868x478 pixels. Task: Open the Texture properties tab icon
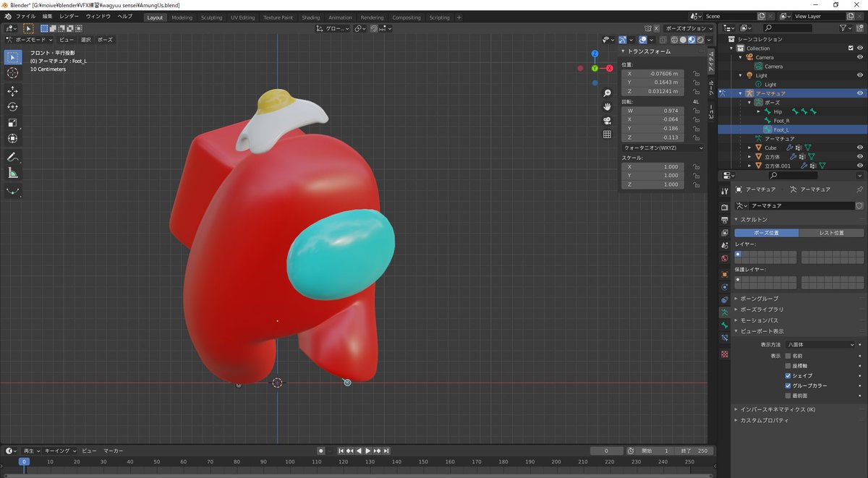(x=725, y=354)
